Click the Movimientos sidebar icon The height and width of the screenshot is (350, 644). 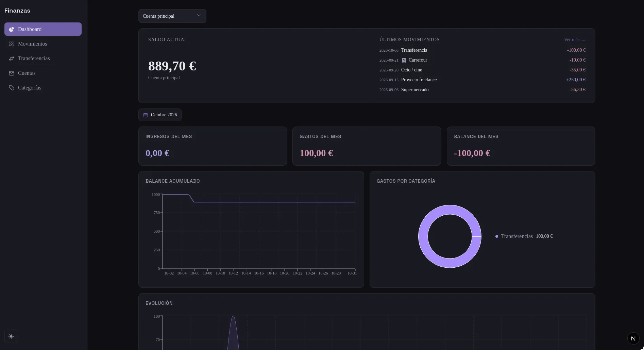(12, 44)
